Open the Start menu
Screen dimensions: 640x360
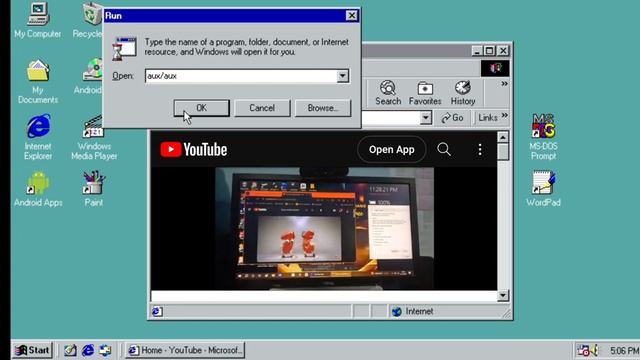(x=32, y=350)
